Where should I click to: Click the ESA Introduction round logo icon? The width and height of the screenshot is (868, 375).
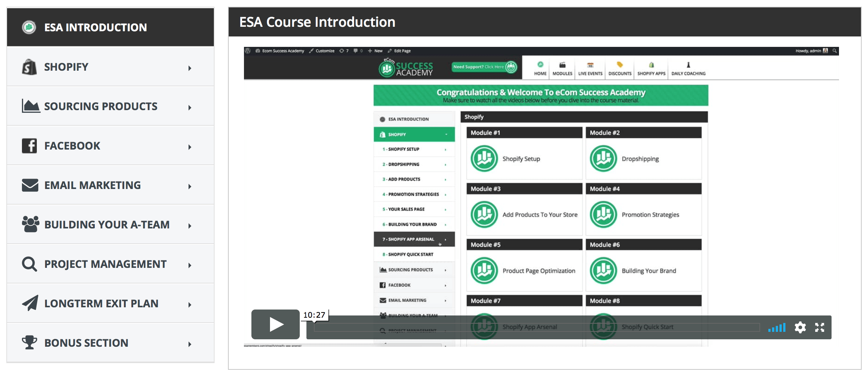point(29,27)
